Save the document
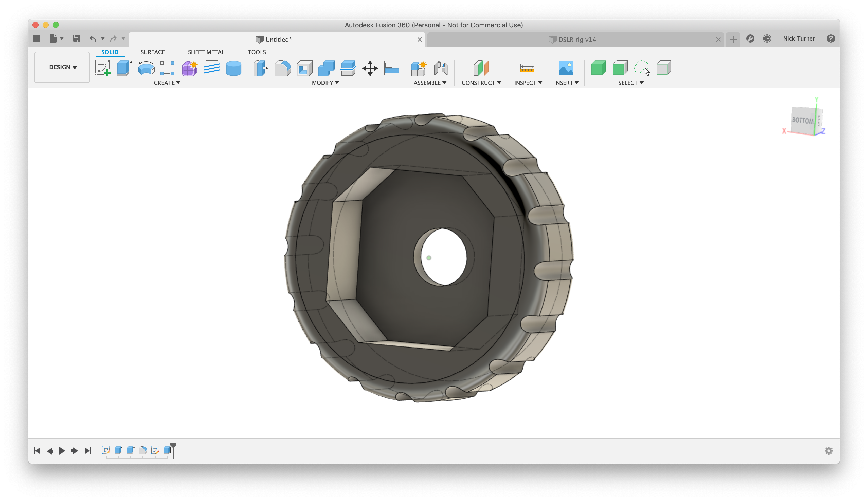The image size is (868, 501). [x=76, y=38]
